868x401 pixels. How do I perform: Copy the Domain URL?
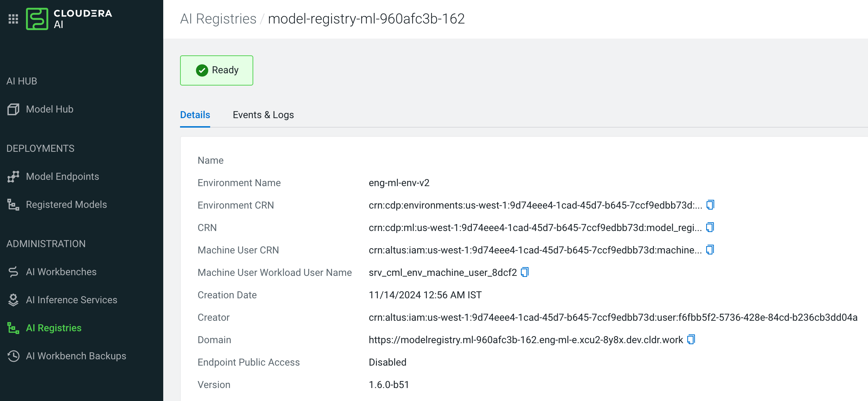[x=691, y=339]
